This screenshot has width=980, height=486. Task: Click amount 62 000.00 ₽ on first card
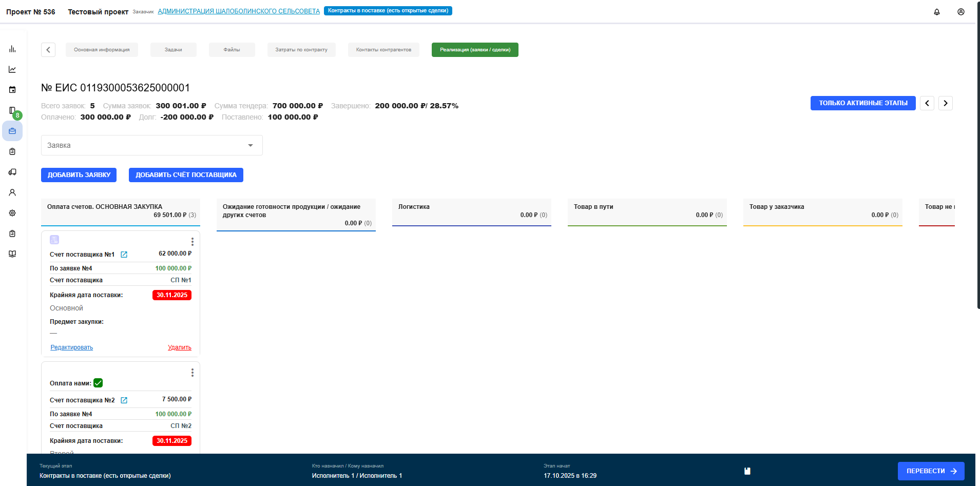(175, 254)
